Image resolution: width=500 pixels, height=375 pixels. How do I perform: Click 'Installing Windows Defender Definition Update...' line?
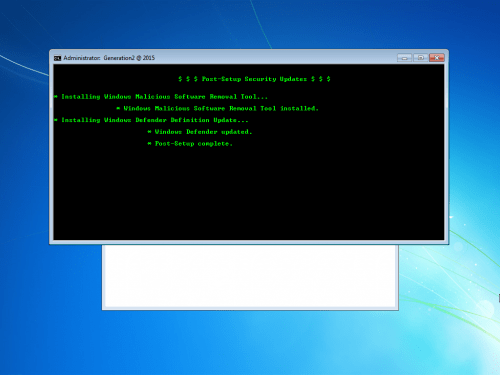151,120
